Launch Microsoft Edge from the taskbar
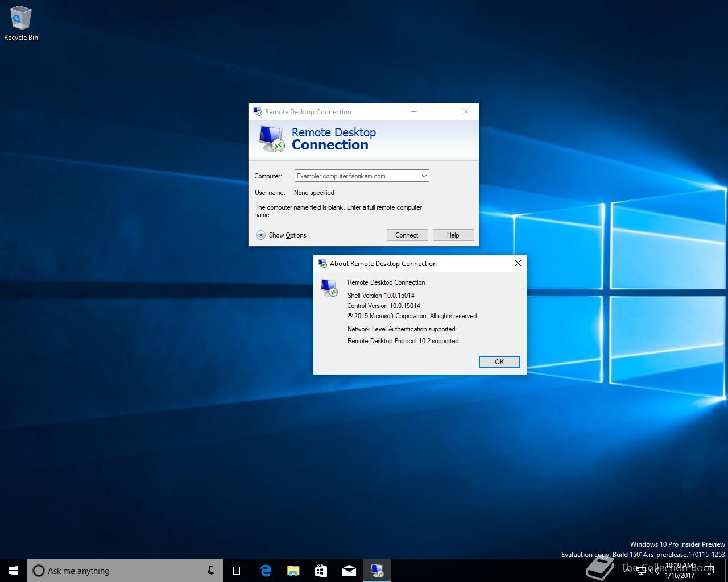728x582 pixels. (265, 571)
